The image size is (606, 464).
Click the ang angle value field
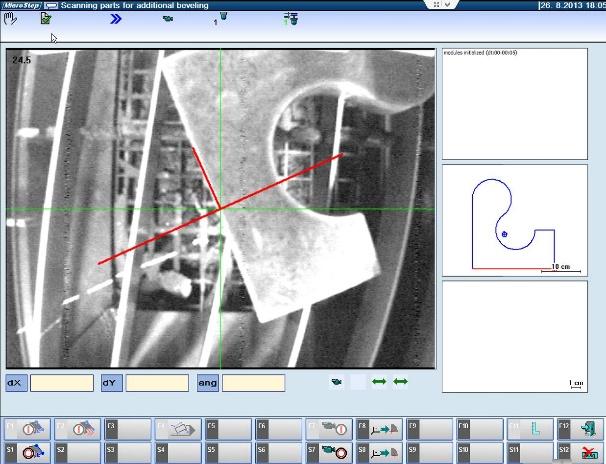(252, 383)
